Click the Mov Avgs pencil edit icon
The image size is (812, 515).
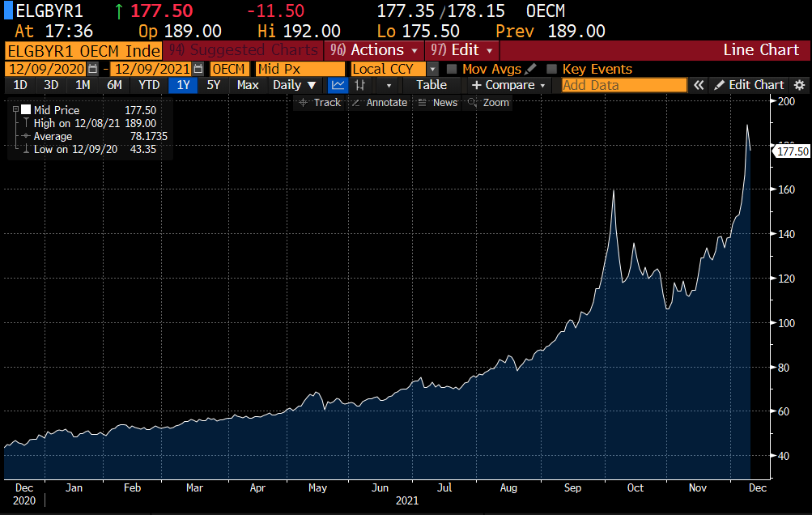530,70
